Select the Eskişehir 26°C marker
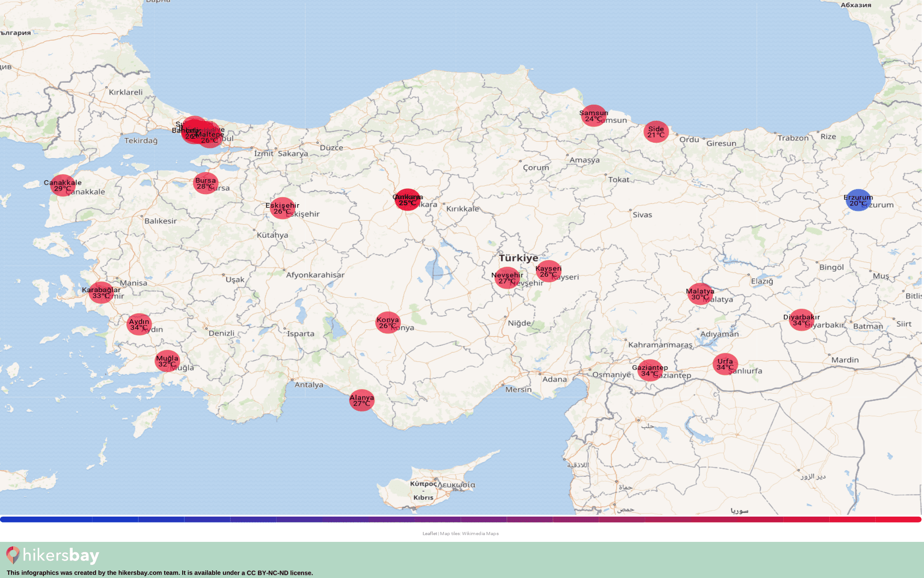 (282, 208)
